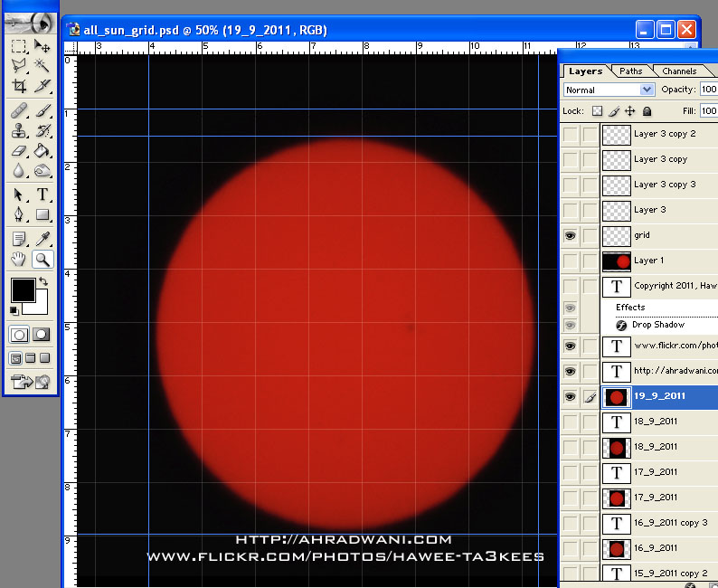
Task: Open the Normal blend mode dropdown
Action: pyautogui.click(x=609, y=90)
